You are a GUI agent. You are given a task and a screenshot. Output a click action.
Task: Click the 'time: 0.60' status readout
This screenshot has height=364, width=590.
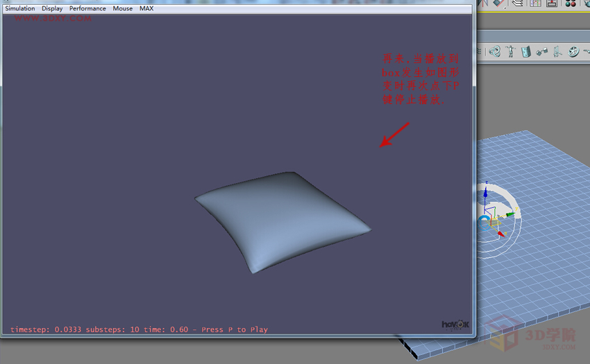point(166,329)
